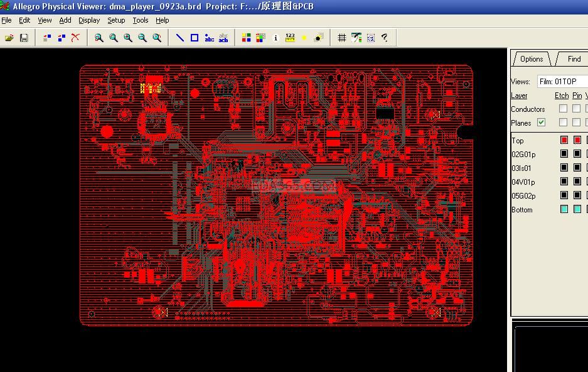
Task: Click the Show Element info icon
Action: click(275, 38)
